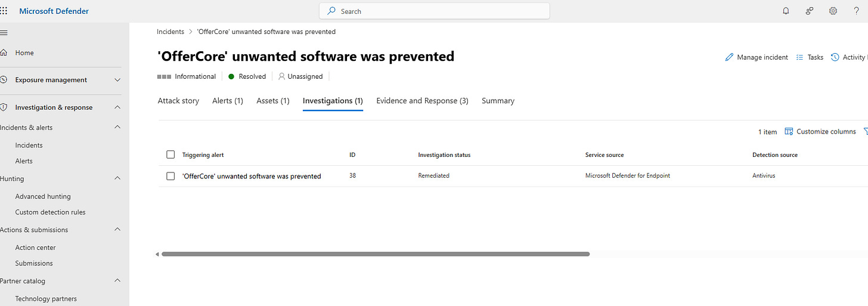Image resolution: width=868 pixels, height=306 pixels.
Task: Click the Customize columns table icon
Action: (789, 131)
